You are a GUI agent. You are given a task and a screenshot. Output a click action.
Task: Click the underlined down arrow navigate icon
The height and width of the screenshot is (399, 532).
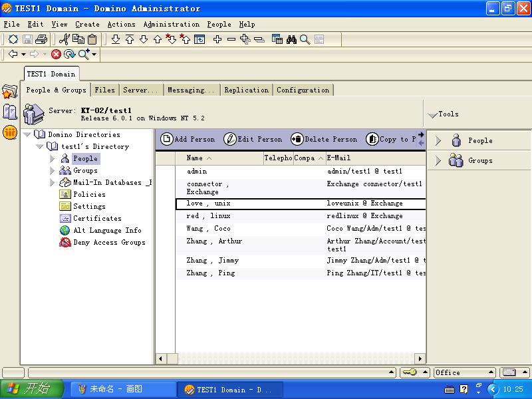[116, 39]
